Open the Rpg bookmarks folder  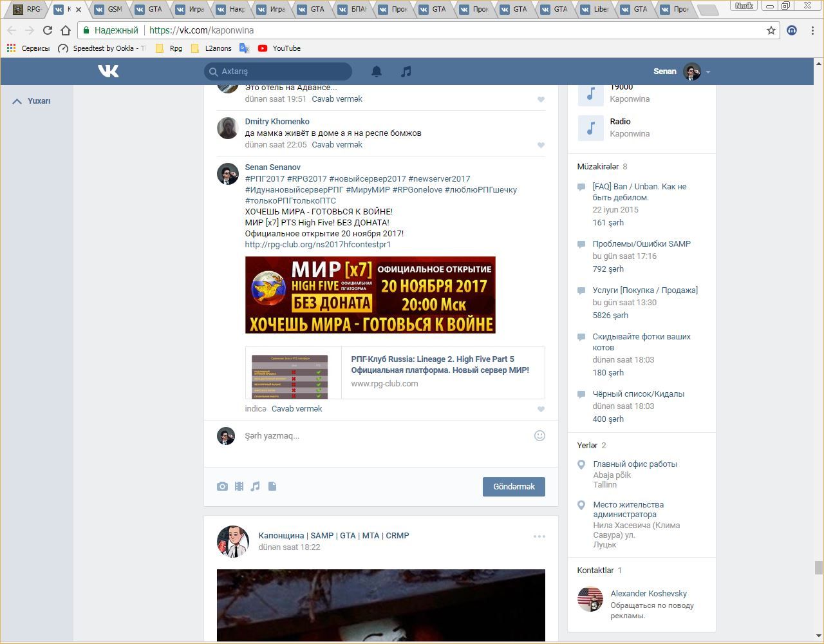point(169,48)
